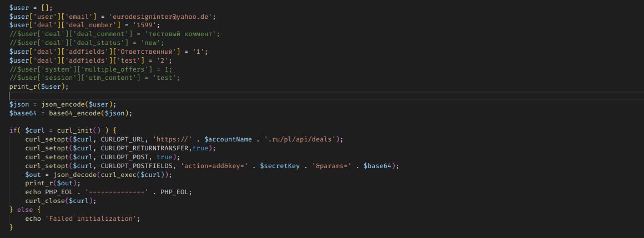644x238 pixels.
Task: Click the $secretKey variable
Action: coord(280,166)
